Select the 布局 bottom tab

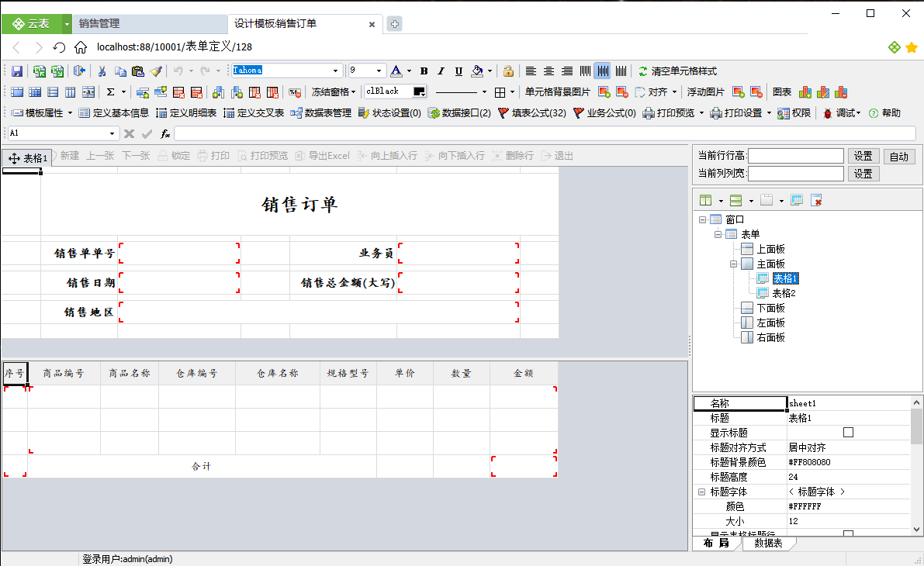pos(716,543)
